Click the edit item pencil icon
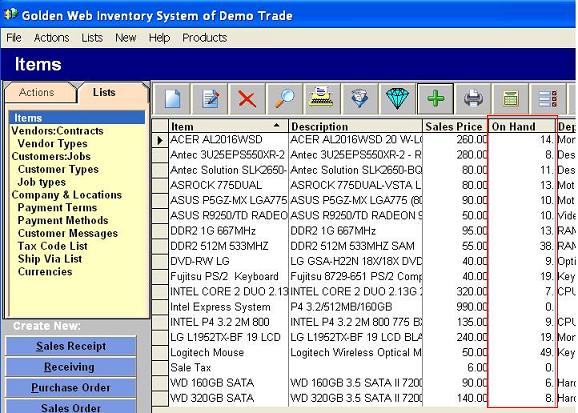The image size is (578, 413). (210, 99)
